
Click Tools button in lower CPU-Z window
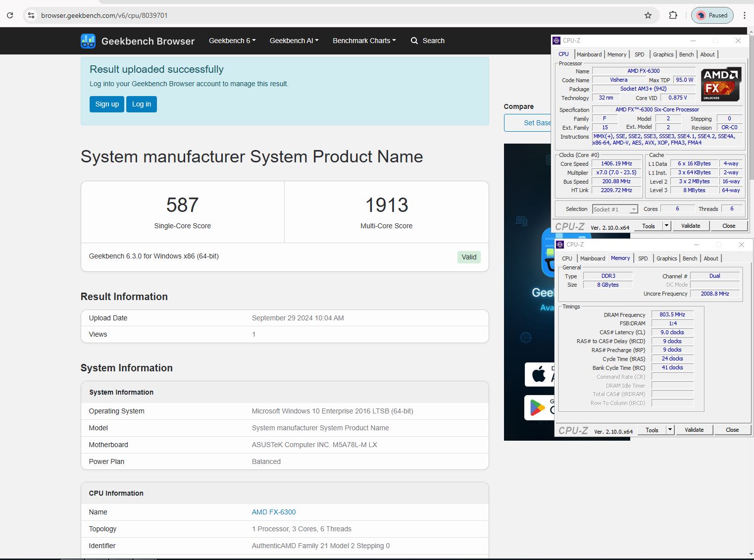pos(652,430)
